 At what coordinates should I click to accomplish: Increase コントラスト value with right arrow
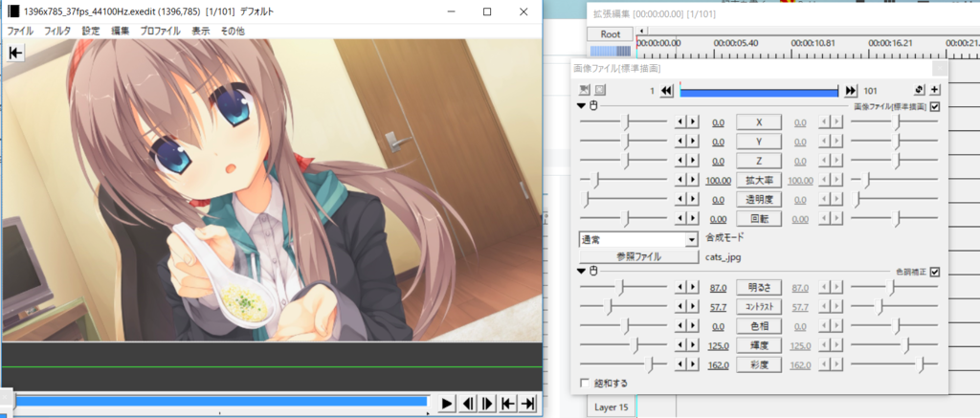(693, 307)
